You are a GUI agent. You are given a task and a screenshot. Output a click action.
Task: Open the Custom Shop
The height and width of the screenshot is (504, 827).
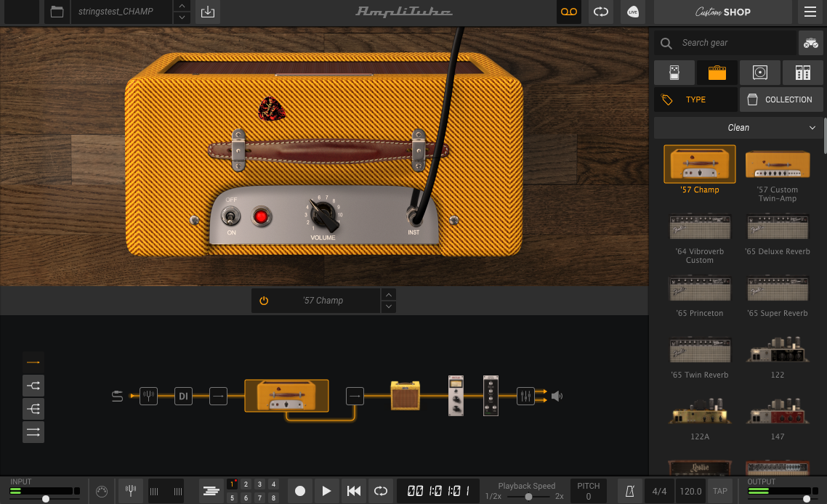[x=722, y=12]
